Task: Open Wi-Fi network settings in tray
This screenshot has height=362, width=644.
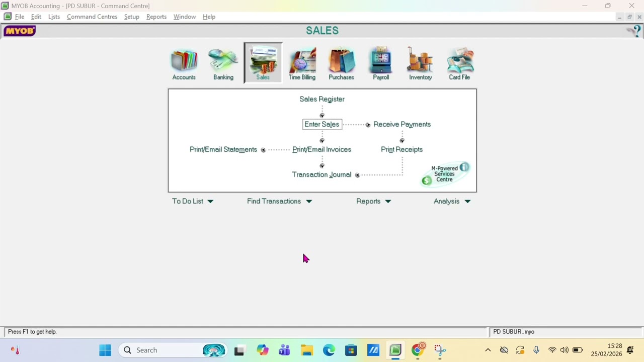Action: click(552, 350)
